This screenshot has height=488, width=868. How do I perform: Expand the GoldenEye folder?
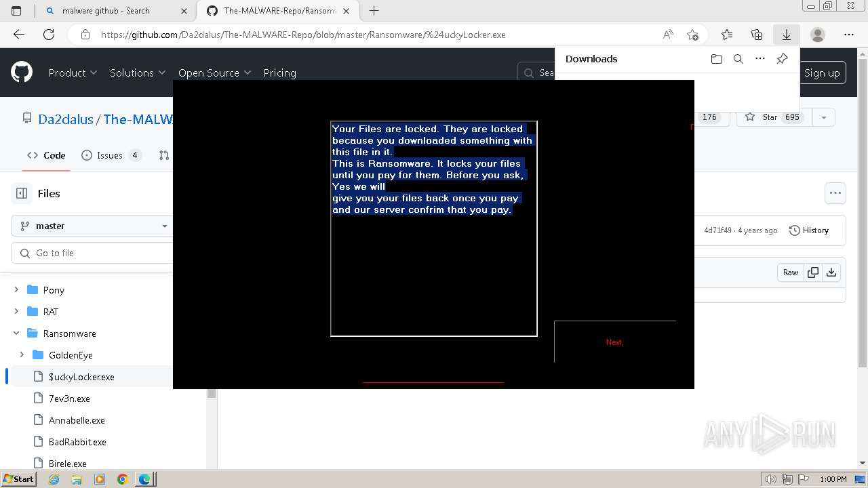[22, 355]
